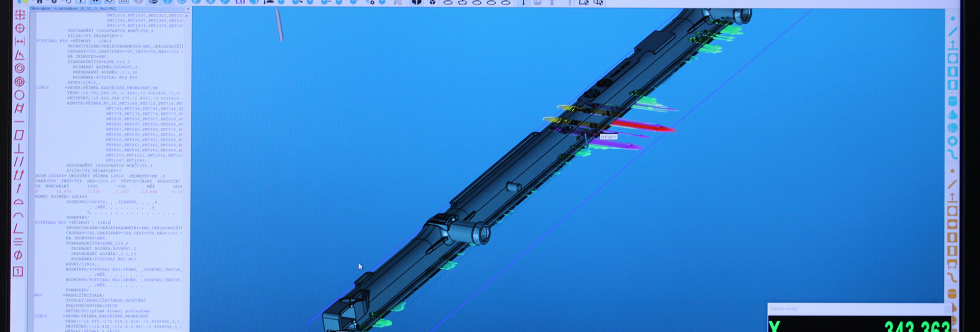The height and width of the screenshot is (332, 980).
Task: Click the 'POZNÁMKA/FCFSTRA1 N60 N60' line
Action: pos(104,259)
